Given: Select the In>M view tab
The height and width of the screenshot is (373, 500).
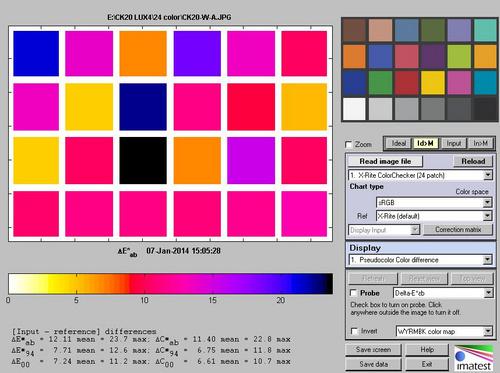Looking at the screenshot, I should pyautogui.click(x=480, y=143).
